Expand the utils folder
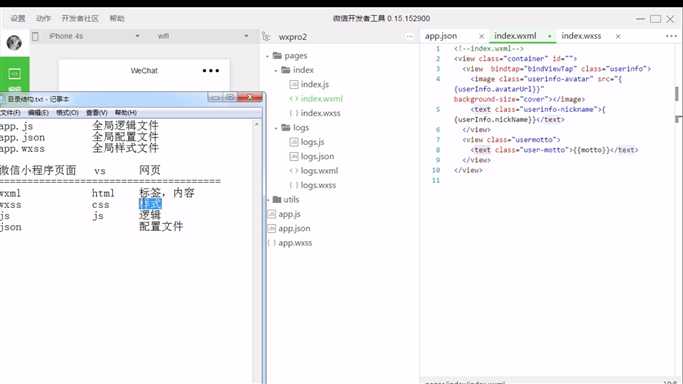This screenshot has height=384, width=683. click(x=267, y=200)
